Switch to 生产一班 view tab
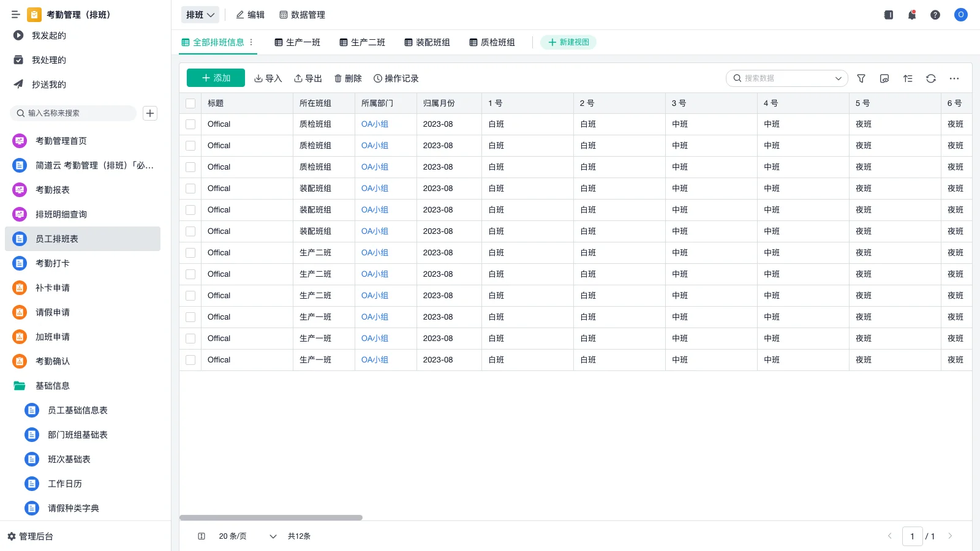Screen dimensions: 980x551 298,42
